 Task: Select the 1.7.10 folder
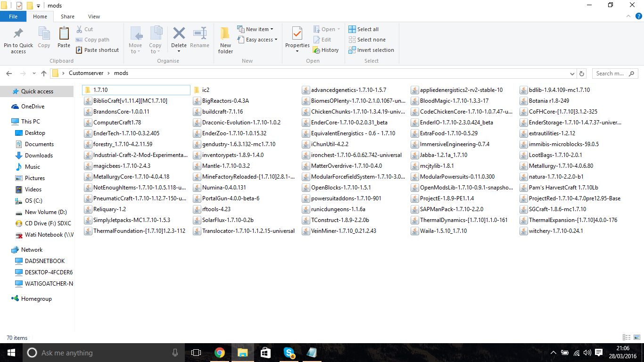[136, 90]
